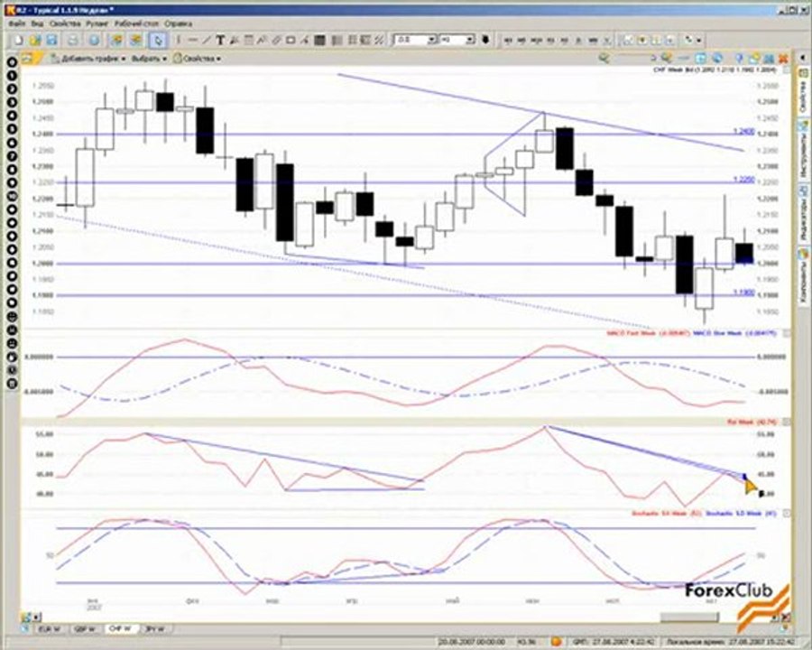Open the Компоненты vertical side panel tab
This screenshot has width=812, height=650.
pos(803,277)
